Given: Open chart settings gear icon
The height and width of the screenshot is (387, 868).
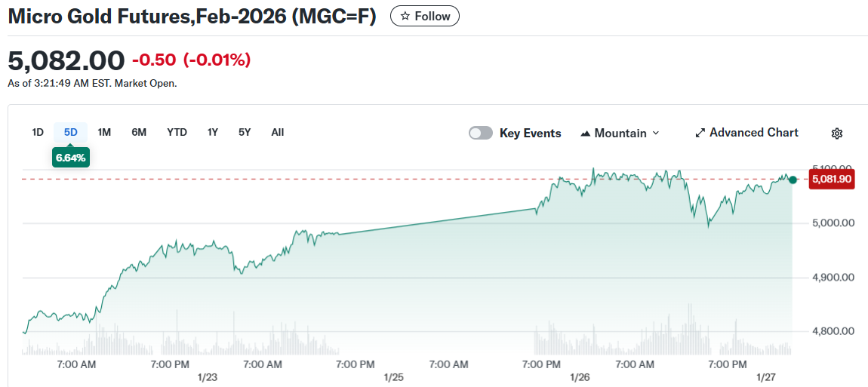Looking at the screenshot, I should pyautogui.click(x=836, y=134).
